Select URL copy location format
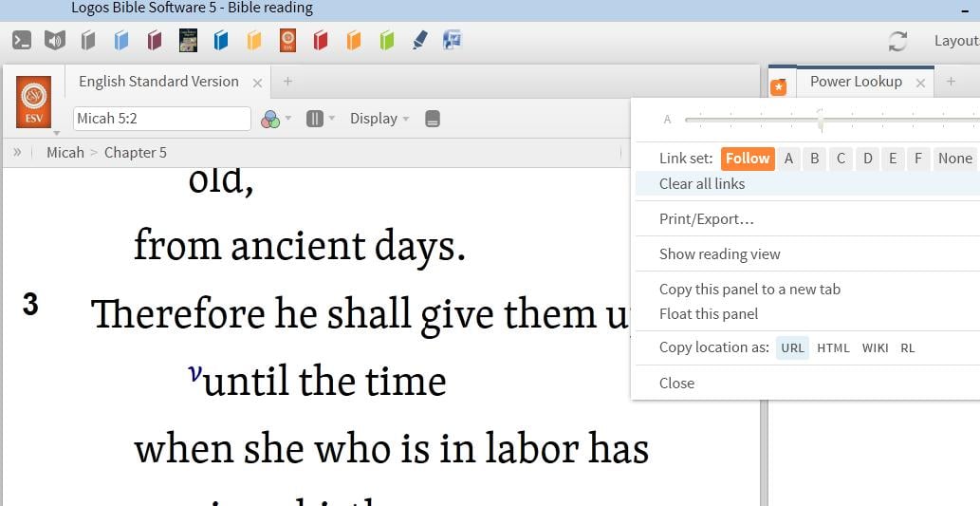The image size is (980, 506). pyautogui.click(x=792, y=347)
